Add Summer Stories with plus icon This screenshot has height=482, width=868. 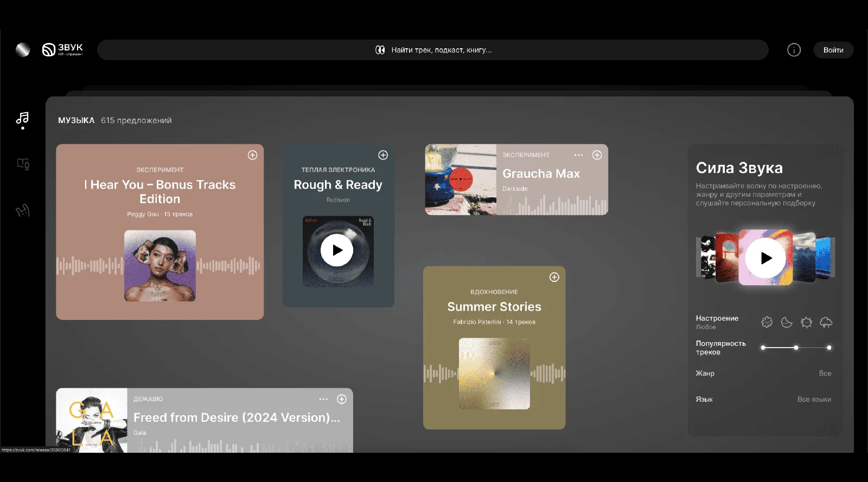[x=554, y=277]
